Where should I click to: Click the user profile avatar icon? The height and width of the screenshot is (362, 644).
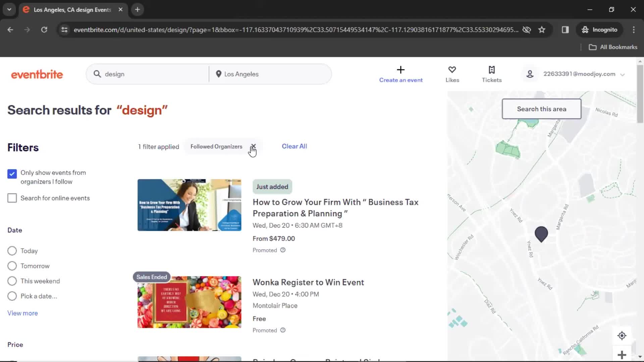tap(530, 74)
